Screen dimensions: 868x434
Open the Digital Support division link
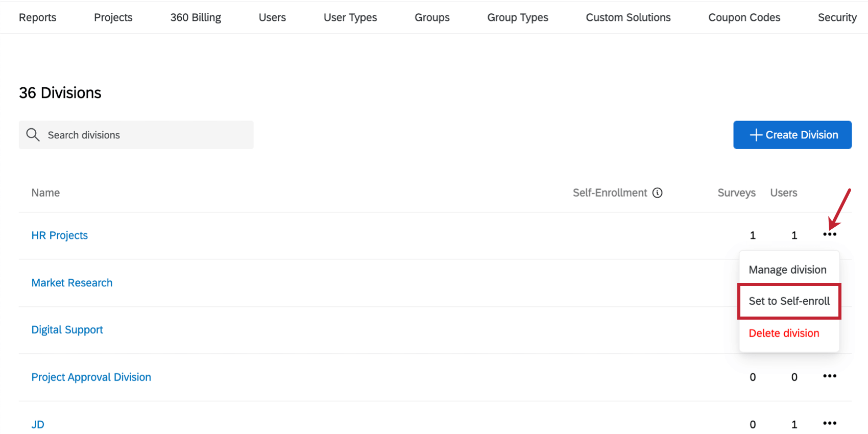(x=67, y=330)
